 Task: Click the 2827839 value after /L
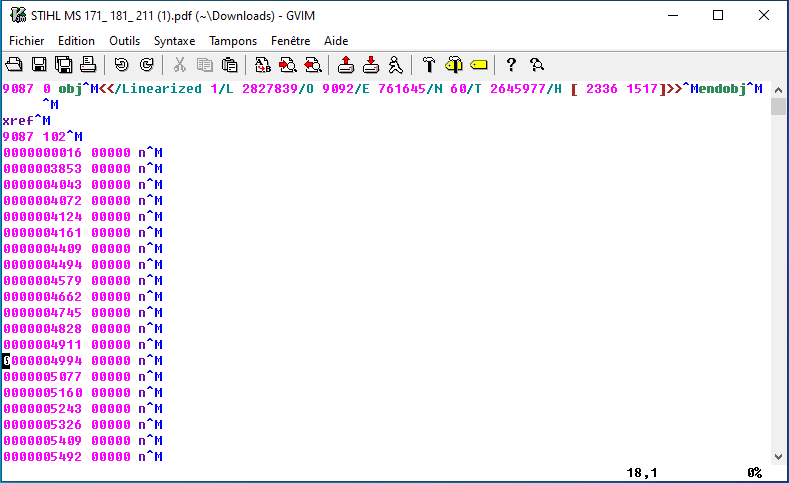(270, 89)
